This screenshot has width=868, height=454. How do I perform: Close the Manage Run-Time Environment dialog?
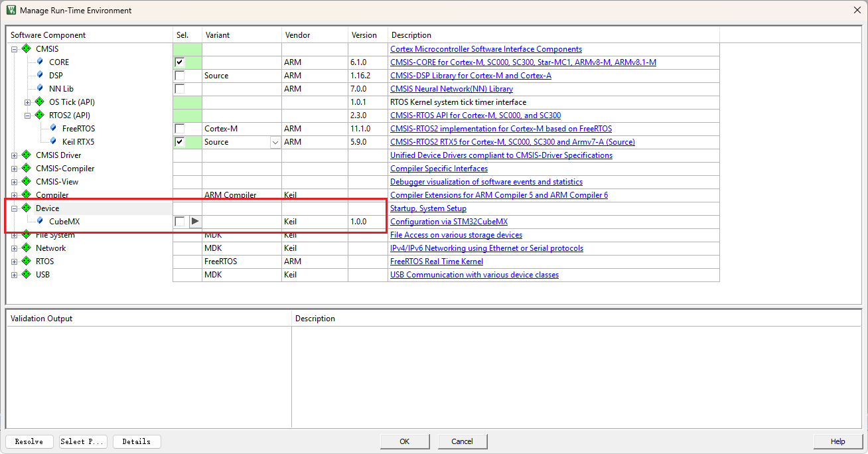(x=857, y=10)
